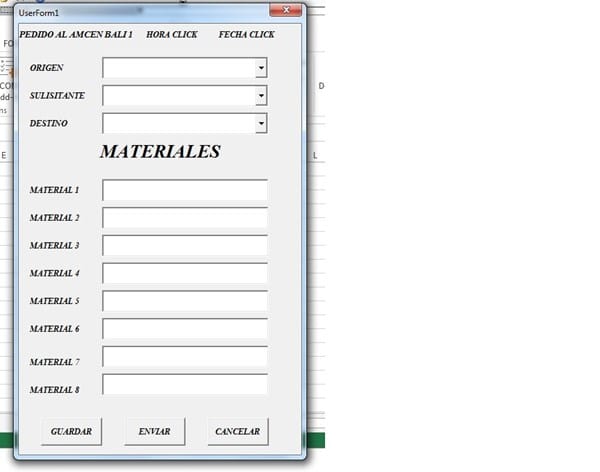Click the ENVIAR button
The image size is (600, 472).
155,431
